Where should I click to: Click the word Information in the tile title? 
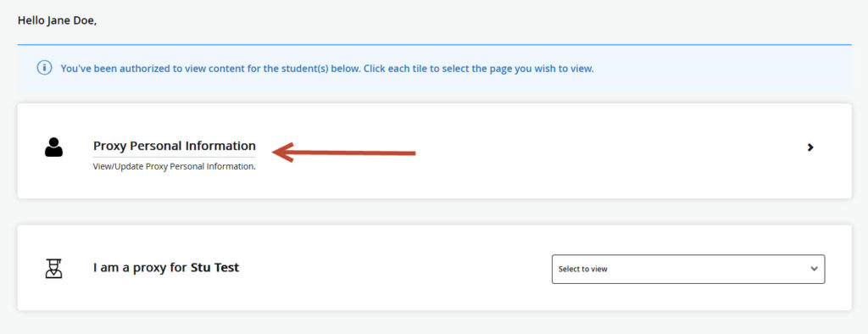click(x=220, y=146)
